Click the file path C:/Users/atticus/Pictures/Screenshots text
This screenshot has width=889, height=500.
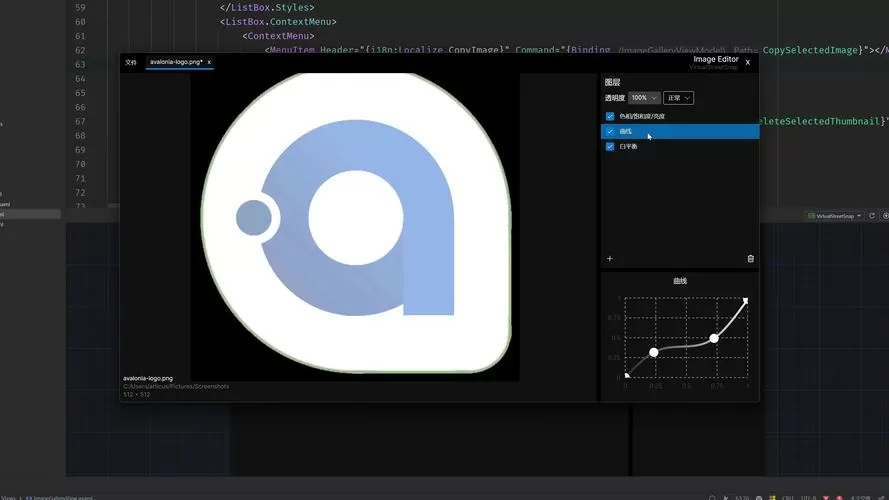coord(176,386)
